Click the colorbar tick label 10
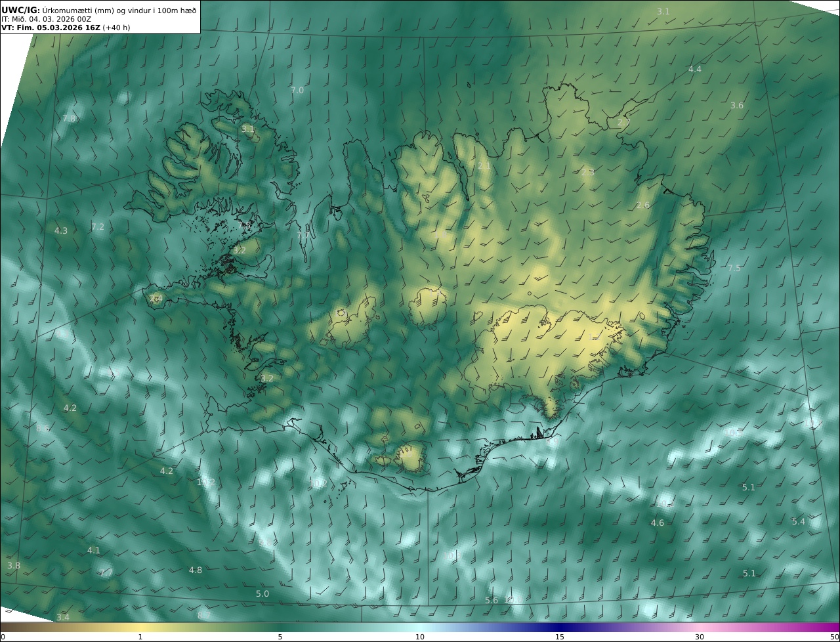840x642 pixels. (420, 637)
